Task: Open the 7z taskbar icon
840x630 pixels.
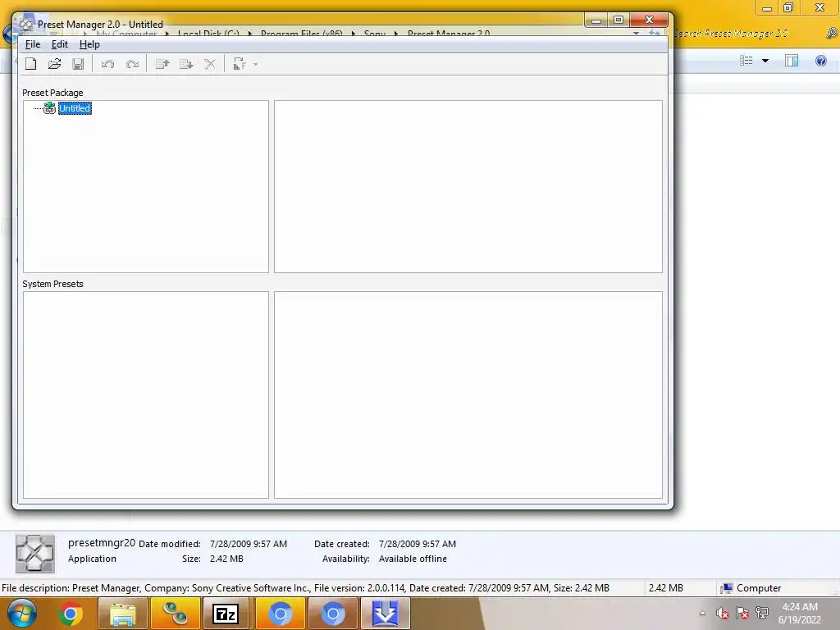Action: (226, 614)
